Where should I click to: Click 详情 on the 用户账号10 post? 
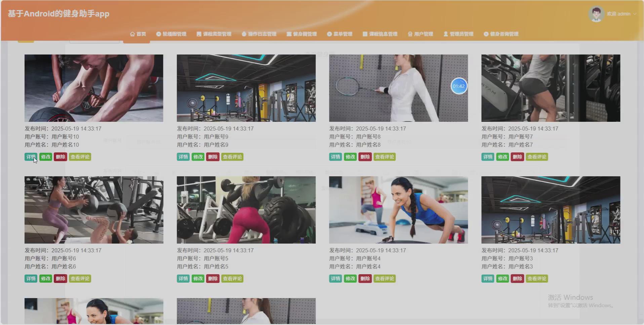click(31, 156)
